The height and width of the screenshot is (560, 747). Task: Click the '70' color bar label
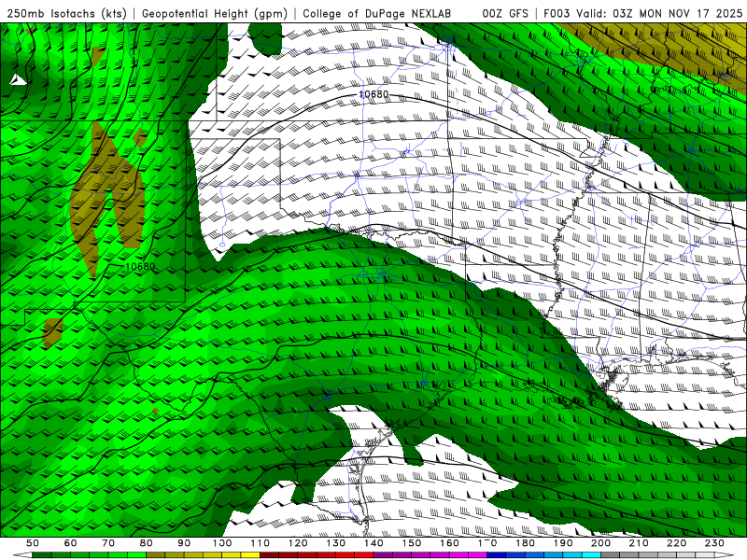click(108, 543)
